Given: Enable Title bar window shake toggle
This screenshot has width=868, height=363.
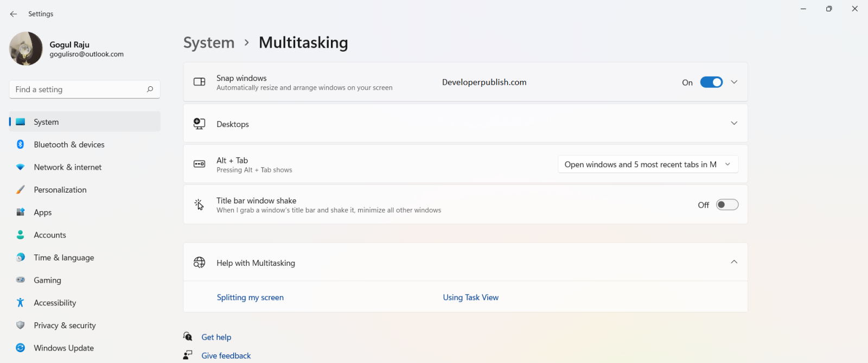Looking at the screenshot, I should 727,205.
